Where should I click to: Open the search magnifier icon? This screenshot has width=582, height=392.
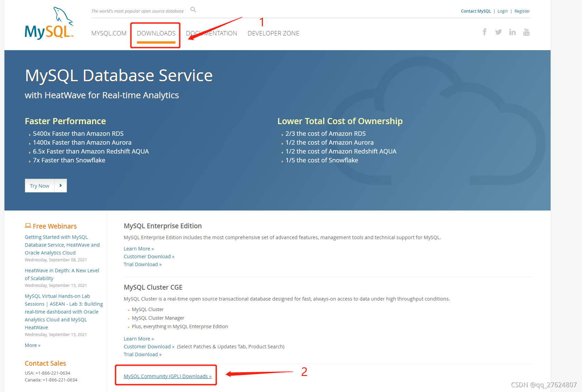(193, 10)
